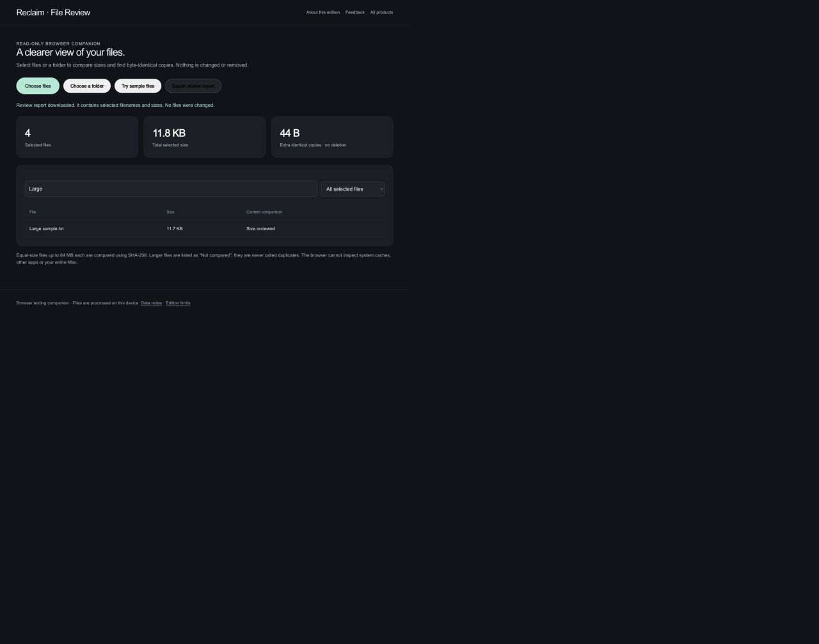This screenshot has height=644, width=819.
Task: Click the Selected files label
Action: click(38, 145)
